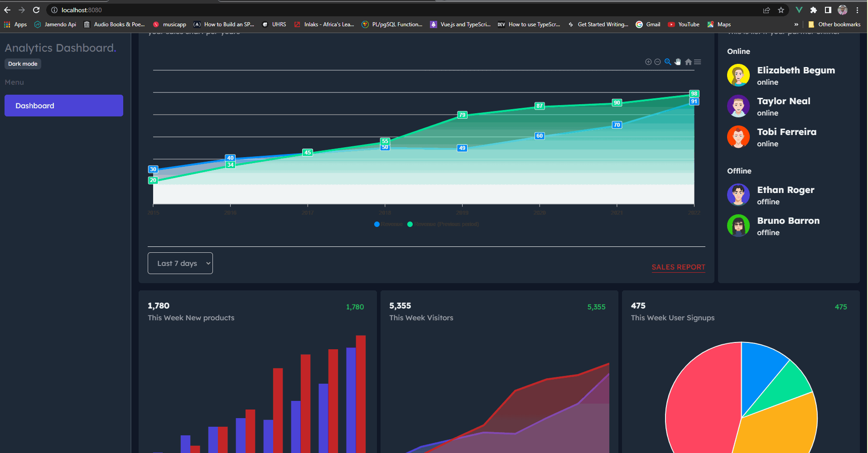868x453 pixels.
Task: Open the SALES REPORT link
Action: [x=678, y=267]
